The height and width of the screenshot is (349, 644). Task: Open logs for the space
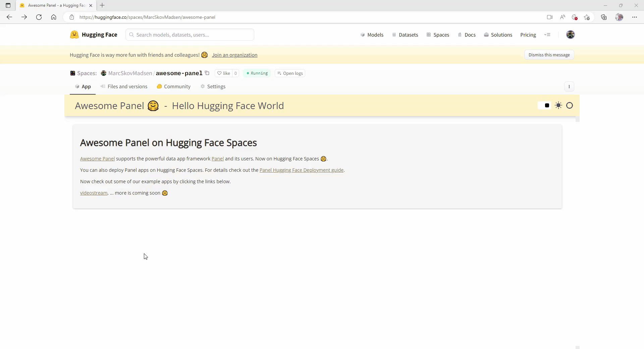[x=290, y=73]
